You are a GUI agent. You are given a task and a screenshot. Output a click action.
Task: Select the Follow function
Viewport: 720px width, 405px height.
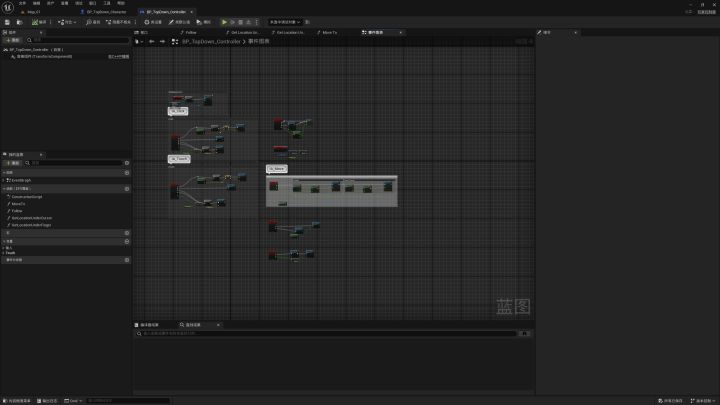point(17,211)
